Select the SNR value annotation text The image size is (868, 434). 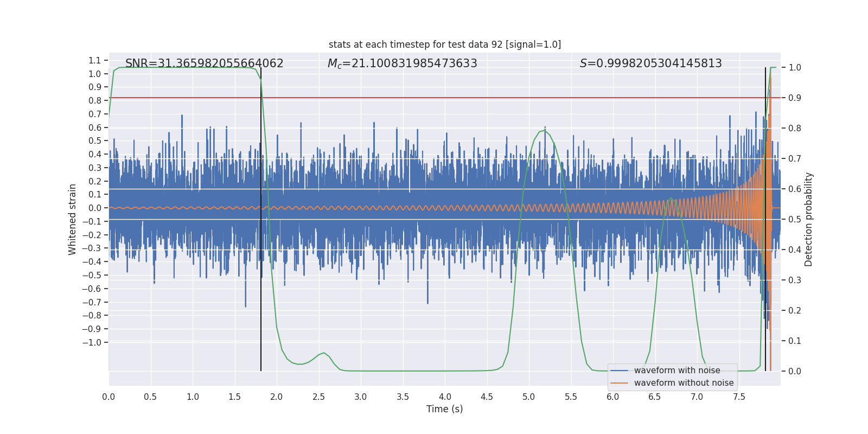coord(204,63)
